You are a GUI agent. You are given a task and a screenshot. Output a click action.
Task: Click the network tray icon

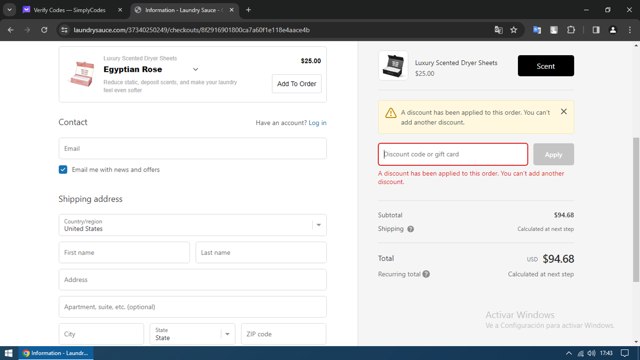coord(580,353)
